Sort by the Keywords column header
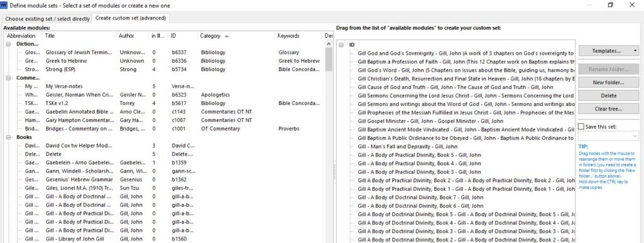Viewport: 644px width, 243px height. pos(297,36)
